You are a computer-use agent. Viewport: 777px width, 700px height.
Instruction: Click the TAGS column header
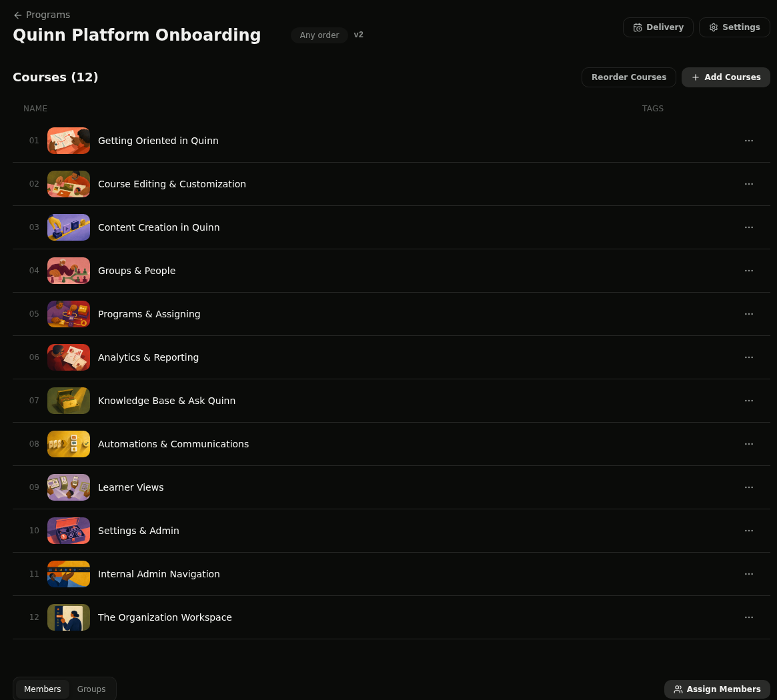[x=653, y=109]
